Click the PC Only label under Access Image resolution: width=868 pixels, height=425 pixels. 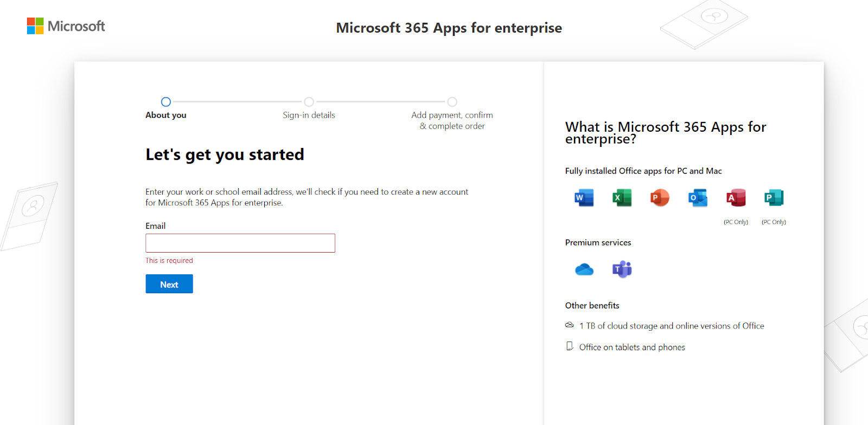[736, 222]
